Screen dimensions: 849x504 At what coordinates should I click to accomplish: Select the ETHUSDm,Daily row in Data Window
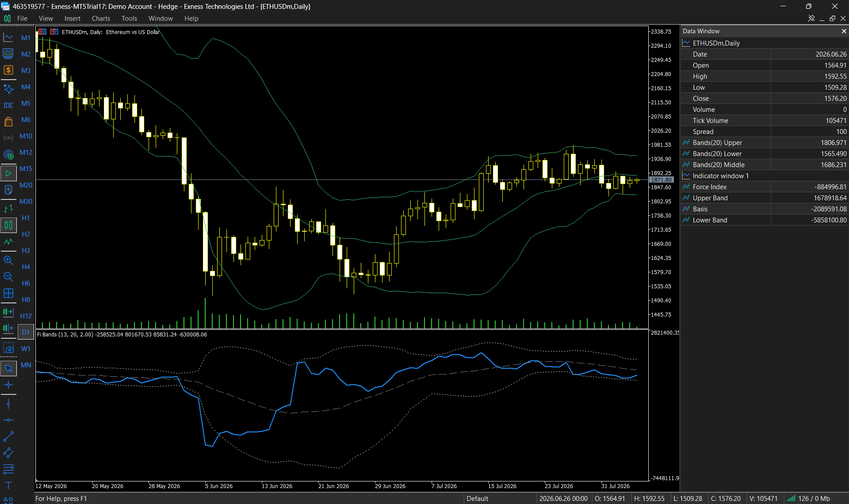pyautogui.click(x=764, y=43)
